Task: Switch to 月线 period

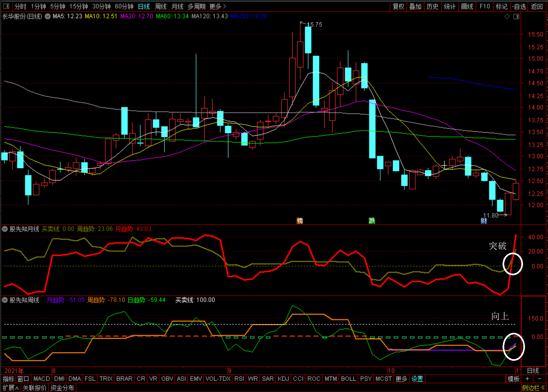Action: [178, 7]
